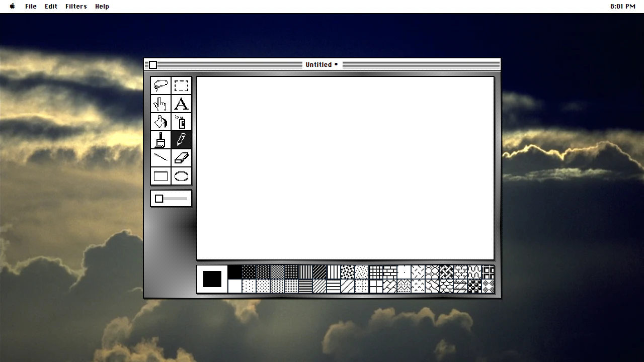Select the Lasso tool
Viewport: 644px width, 362px height.
(160, 85)
